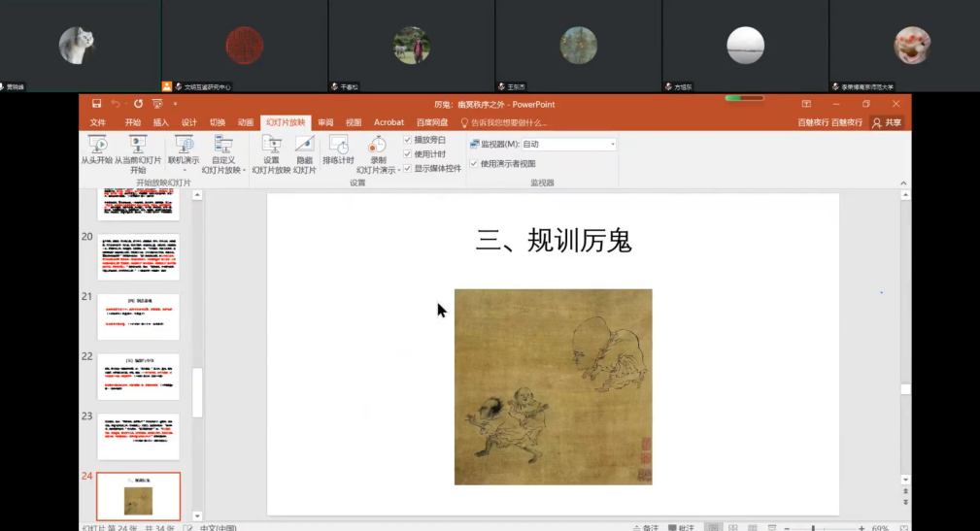Click the slide panel scroll-down arrow
This screenshot has width=980, height=531.
click(x=197, y=516)
